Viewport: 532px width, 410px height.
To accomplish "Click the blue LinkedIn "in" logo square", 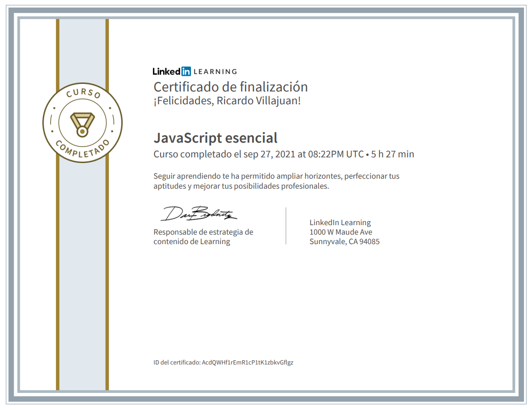I will coord(186,72).
